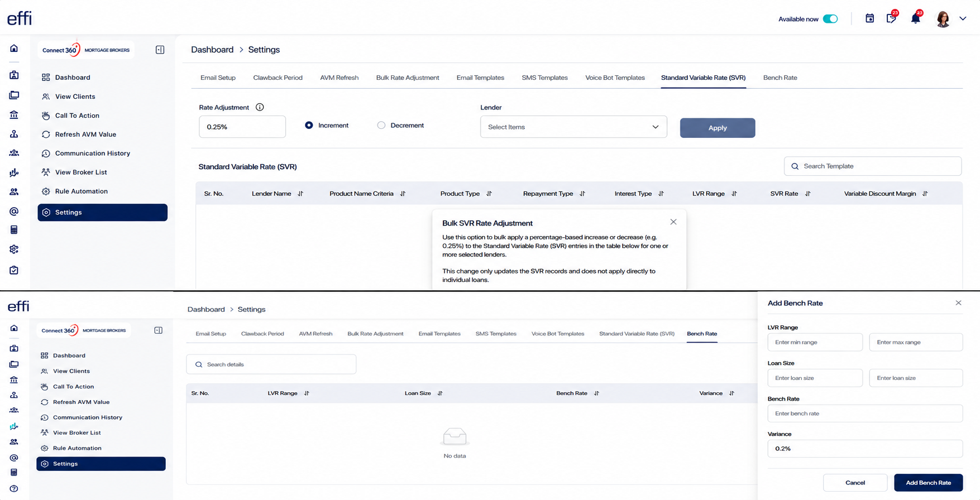This screenshot has height=500, width=980.
Task: Click the home icon in top left rail
Action: 14,49
